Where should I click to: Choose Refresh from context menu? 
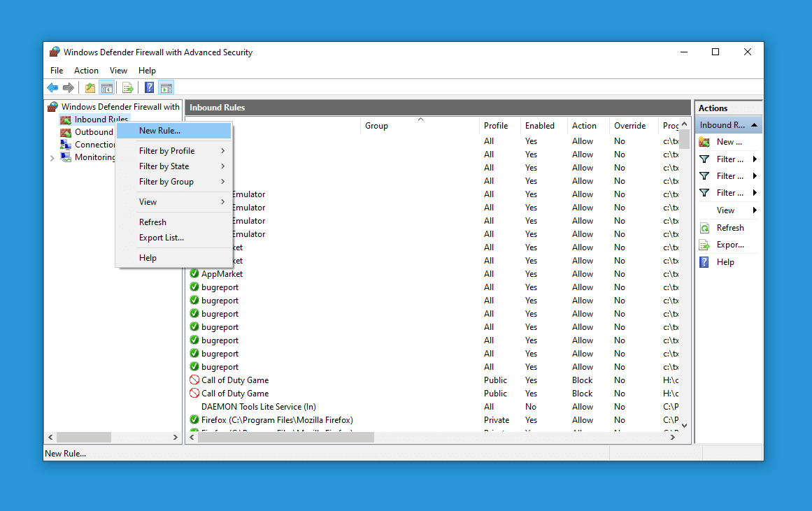tap(174, 222)
